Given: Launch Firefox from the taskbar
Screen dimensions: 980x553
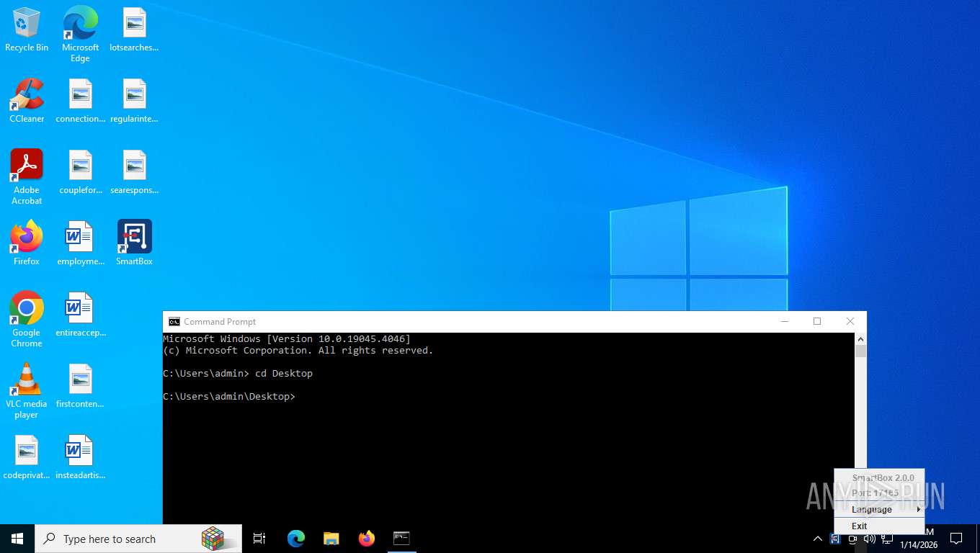Looking at the screenshot, I should pyautogui.click(x=366, y=539).
